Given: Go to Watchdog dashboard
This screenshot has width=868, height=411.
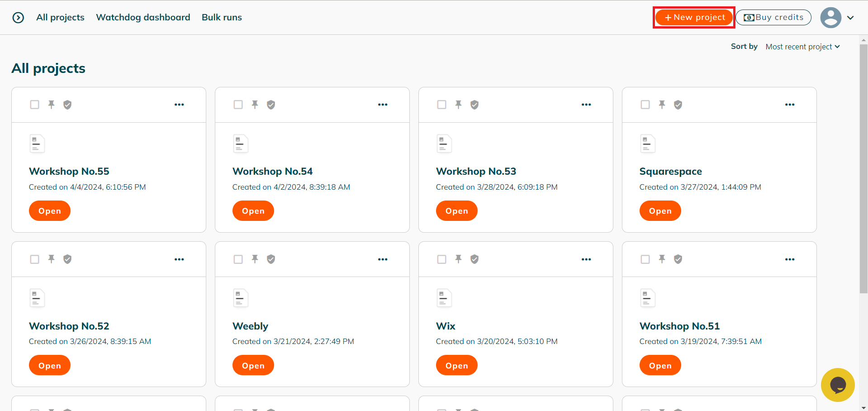Looking at the screenshot, I should [143, 17].
